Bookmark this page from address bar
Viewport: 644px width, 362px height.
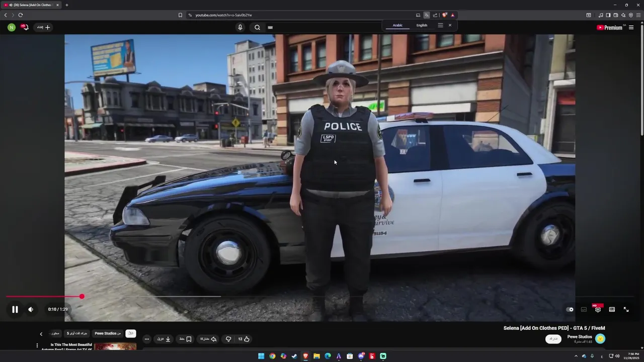[180, 15]
